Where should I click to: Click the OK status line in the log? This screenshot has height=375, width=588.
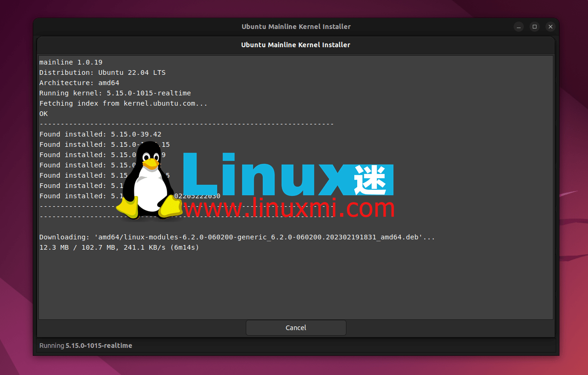[x=43, y=114]
